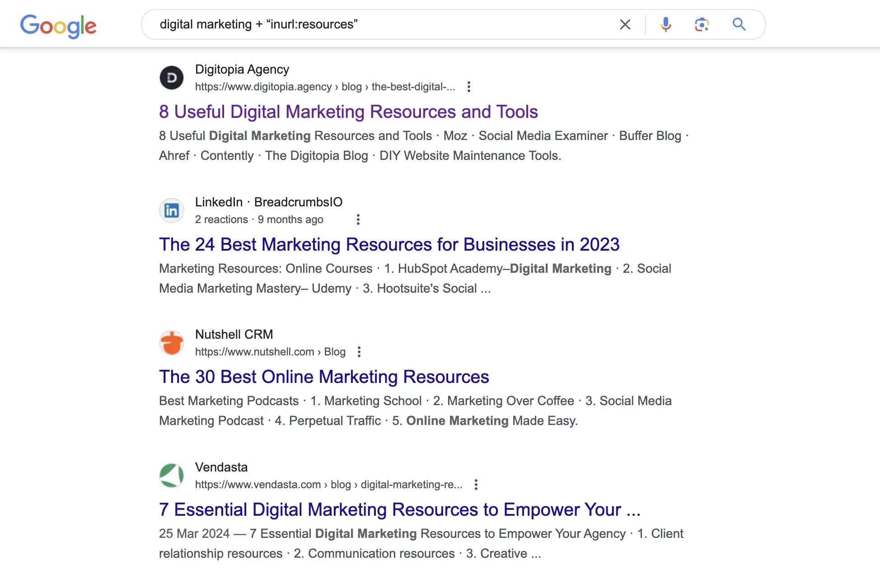Click the Vendasta favicon icon
Screen dimensions: 880x588
172,476
